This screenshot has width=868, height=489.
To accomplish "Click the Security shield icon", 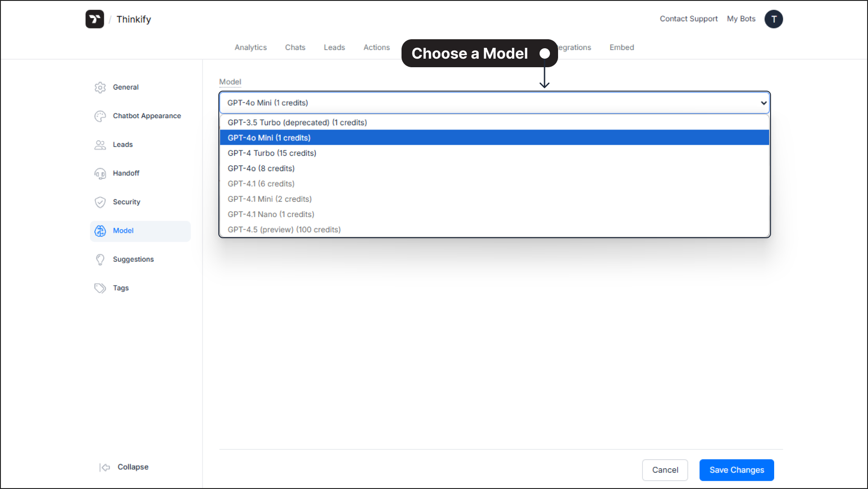I will pos(100,202).
